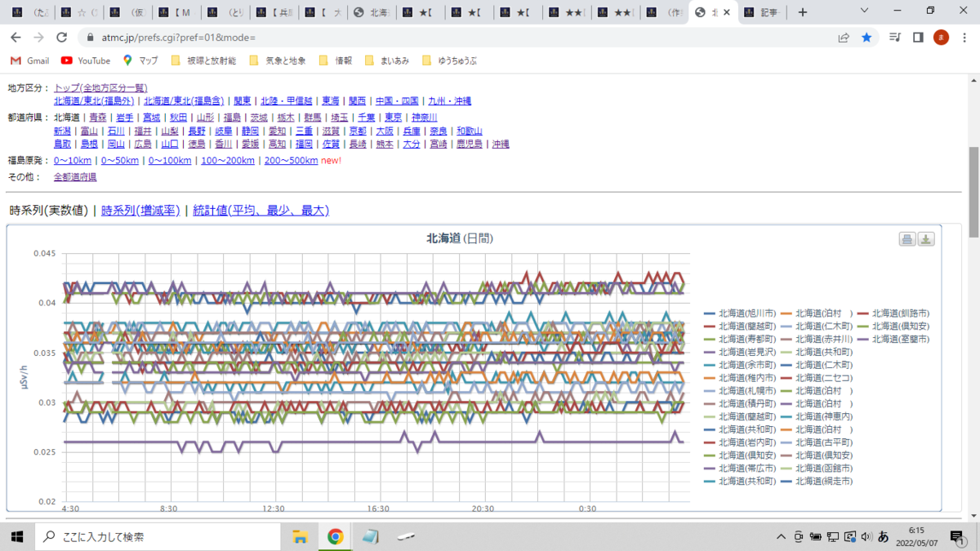Screen dimensions: 980x551
Task: Switch to the 【兵 browser tab
Action: point(274,13)
